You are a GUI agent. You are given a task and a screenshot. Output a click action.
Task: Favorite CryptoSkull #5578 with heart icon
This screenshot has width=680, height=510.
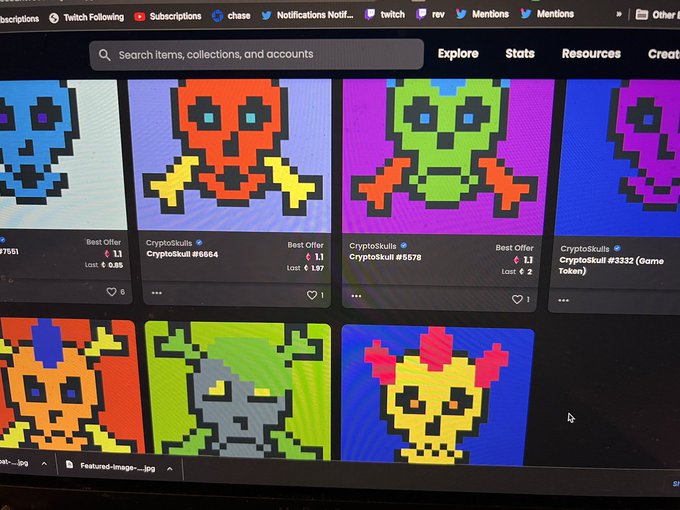pos(517,299)
